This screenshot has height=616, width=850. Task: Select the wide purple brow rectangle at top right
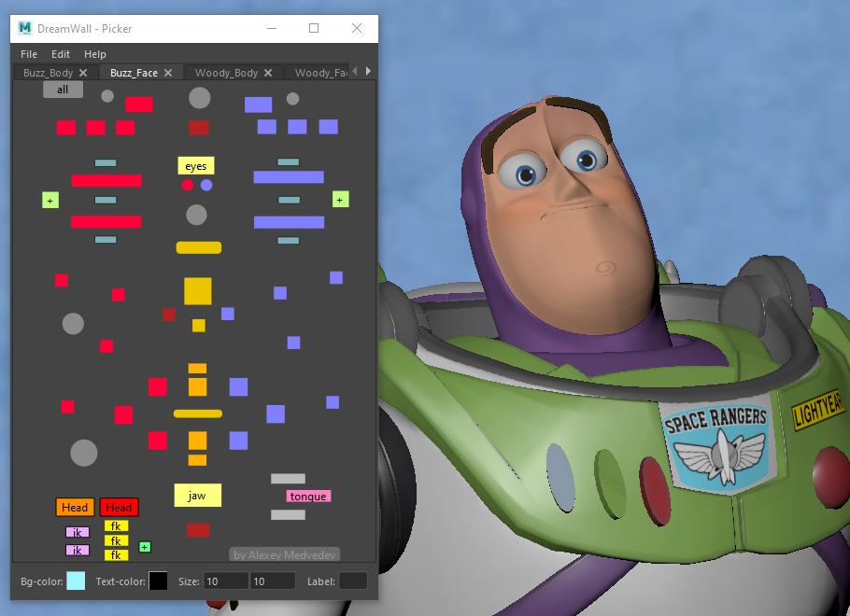(258, 105)
